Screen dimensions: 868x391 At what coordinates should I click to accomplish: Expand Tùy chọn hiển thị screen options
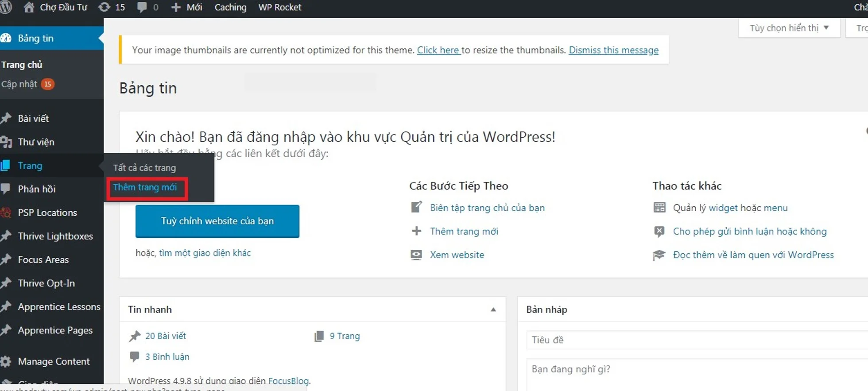tap(789, 28)
